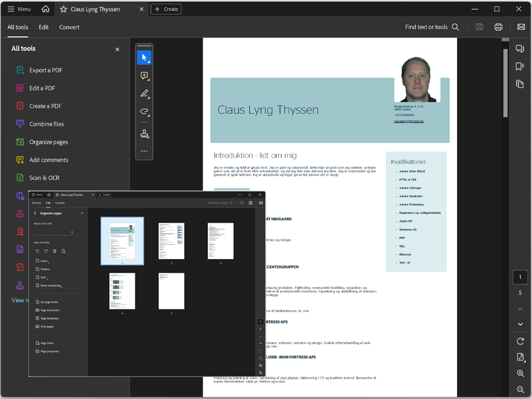Expand more tools via three-dots button
The height and width of the screenshot is (399, 532).
(x=144, y=151)
